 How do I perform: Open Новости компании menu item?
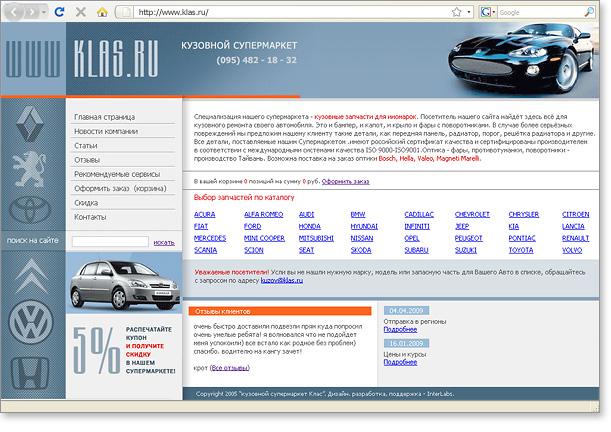click(106, 131)
